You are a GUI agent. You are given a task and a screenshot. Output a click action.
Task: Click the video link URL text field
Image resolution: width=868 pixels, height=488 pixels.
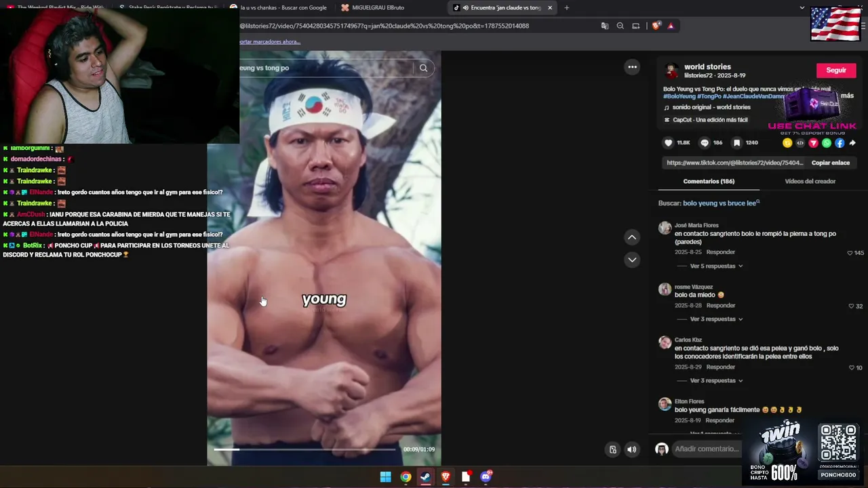(x=735, y=163)
